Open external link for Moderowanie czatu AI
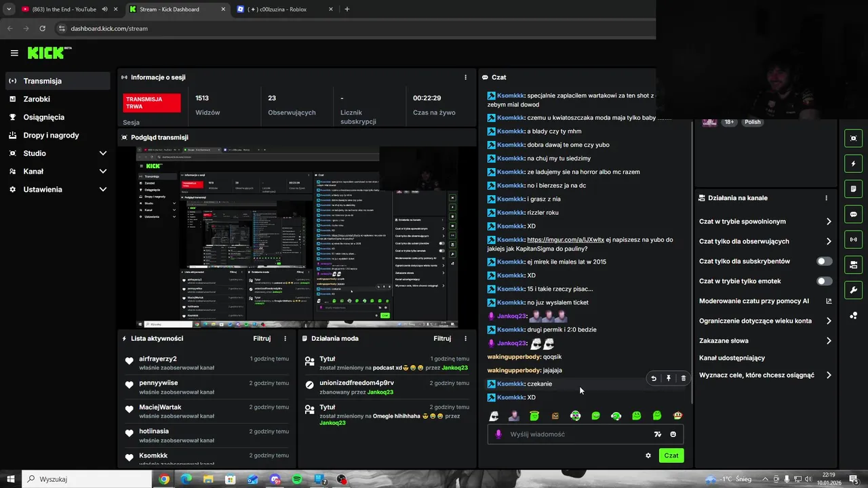 pyautogui.click(x=829, y=301)
